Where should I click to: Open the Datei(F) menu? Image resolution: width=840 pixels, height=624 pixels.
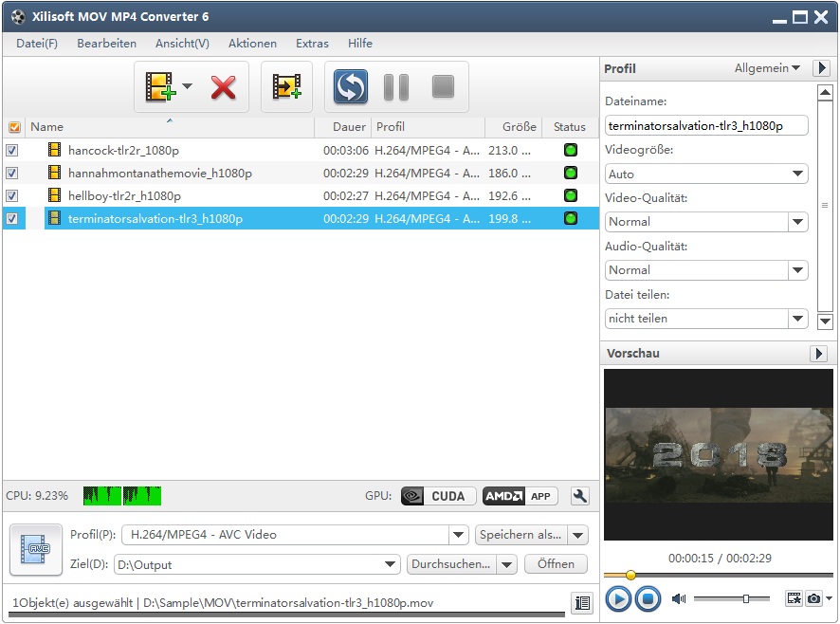pos(37,44)
